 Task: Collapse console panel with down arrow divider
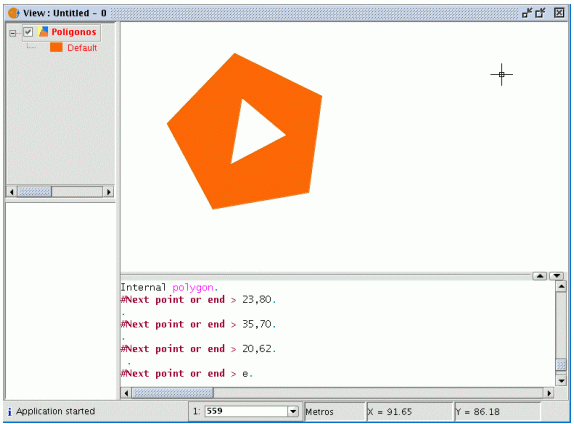(557, 276)
